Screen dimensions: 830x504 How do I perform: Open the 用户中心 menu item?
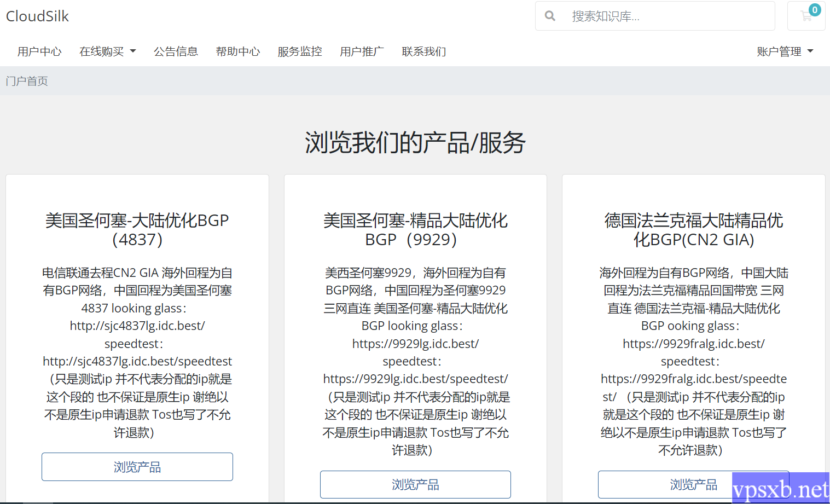(x=39, y=51)
